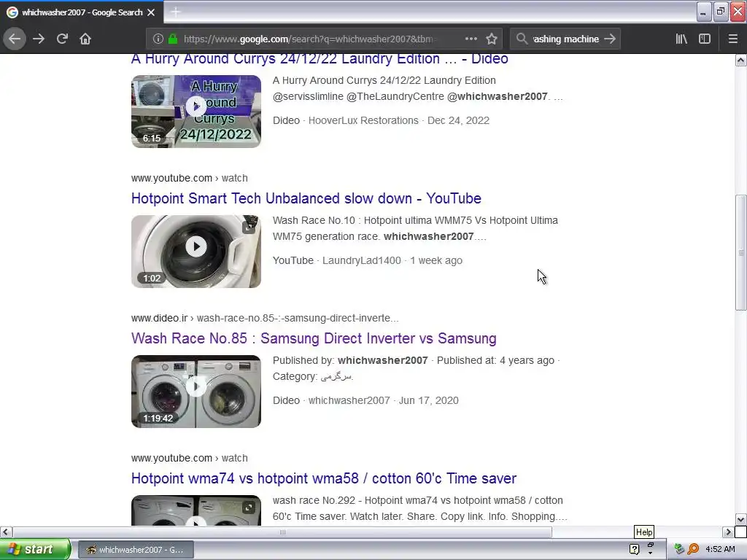
Task: Select the whichwasher2007 - Google Search tab
Action: [x=82, y=12]
